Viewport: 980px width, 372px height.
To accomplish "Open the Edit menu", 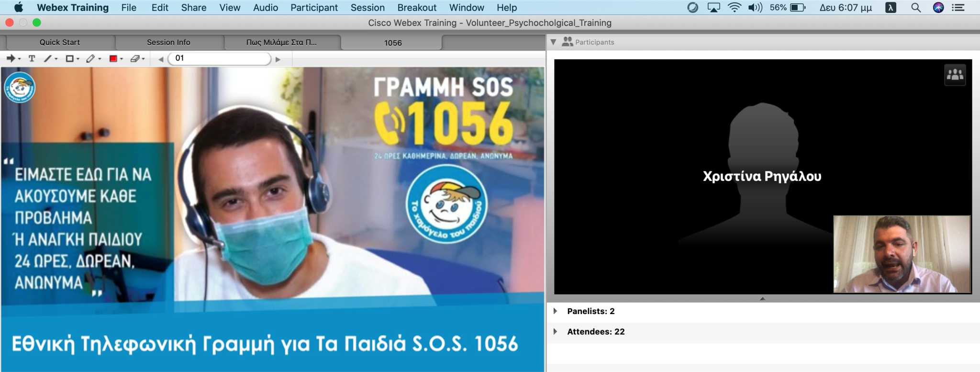I will coord(160,8).
